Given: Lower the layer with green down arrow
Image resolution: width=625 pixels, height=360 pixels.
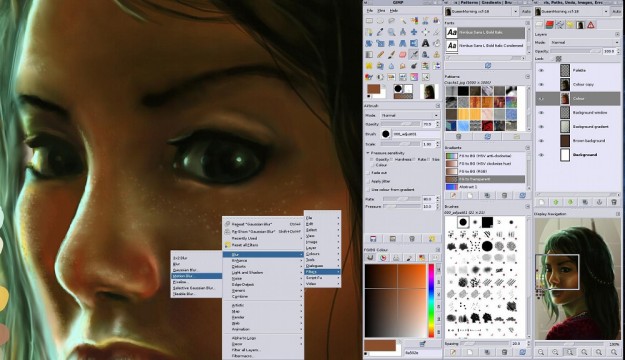Looking at the screenshot, I should [x=570, y=202].
